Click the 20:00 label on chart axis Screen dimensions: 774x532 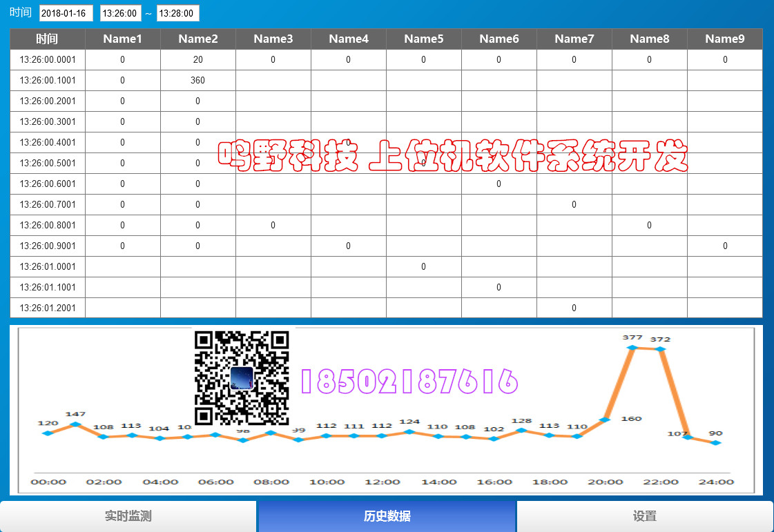(605, 482)
